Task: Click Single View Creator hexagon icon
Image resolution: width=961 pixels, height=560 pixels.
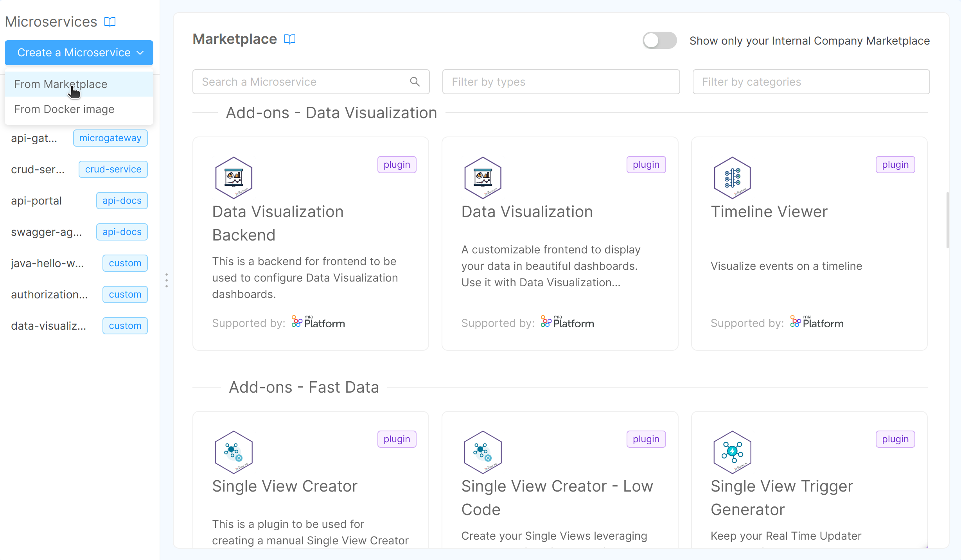Action: coord(234,452)
